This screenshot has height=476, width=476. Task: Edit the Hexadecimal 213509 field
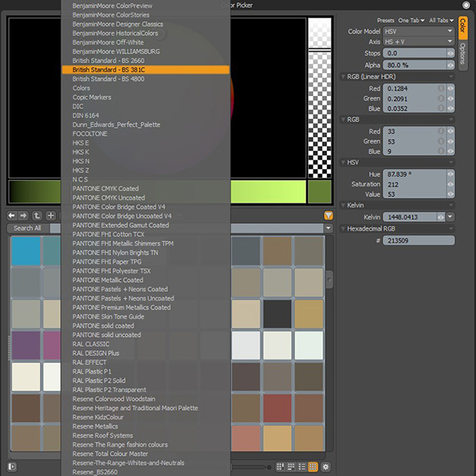point(419,240)
